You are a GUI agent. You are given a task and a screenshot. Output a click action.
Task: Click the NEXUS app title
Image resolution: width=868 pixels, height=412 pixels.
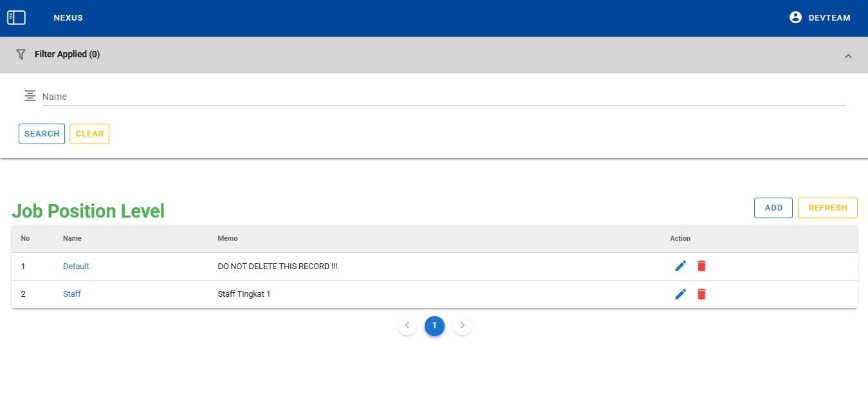pos(68,18)
